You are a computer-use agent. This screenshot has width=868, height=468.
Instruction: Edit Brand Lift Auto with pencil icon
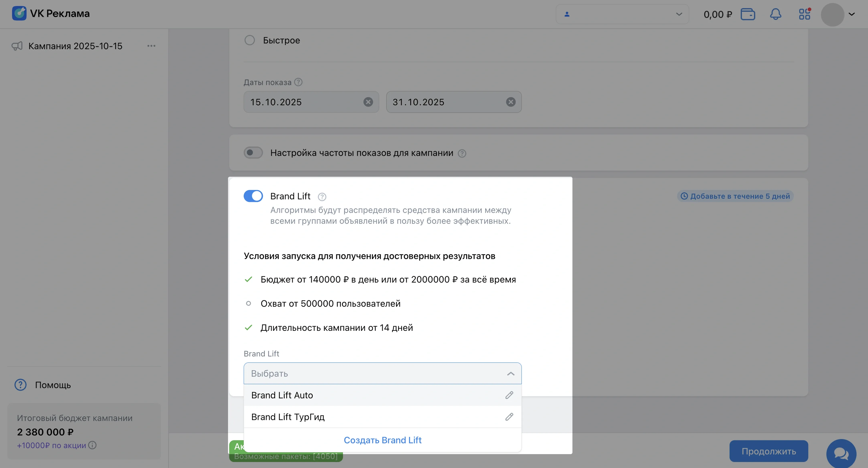tap(509, 395)
